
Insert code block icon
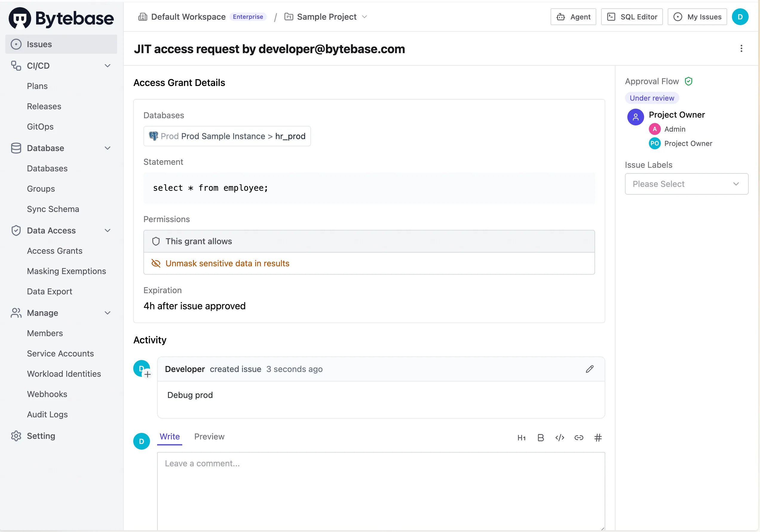click(x=560, y=438)
